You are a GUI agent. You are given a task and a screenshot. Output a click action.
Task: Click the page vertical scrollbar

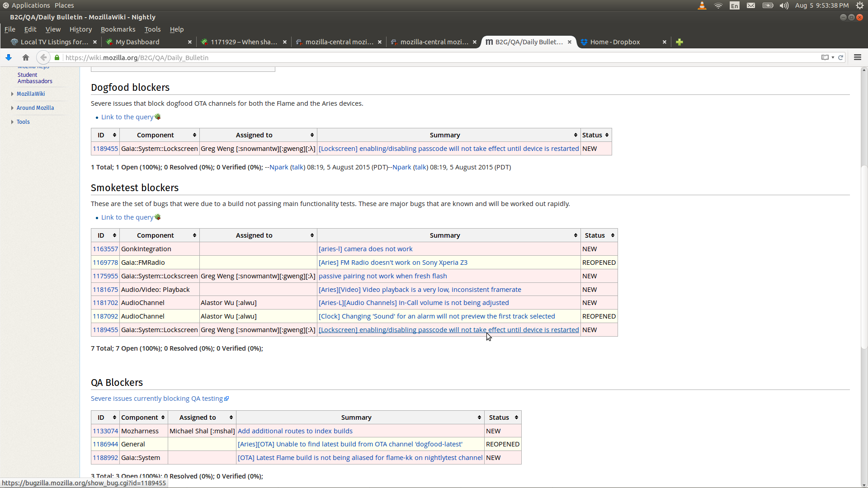tap(864, 258)
